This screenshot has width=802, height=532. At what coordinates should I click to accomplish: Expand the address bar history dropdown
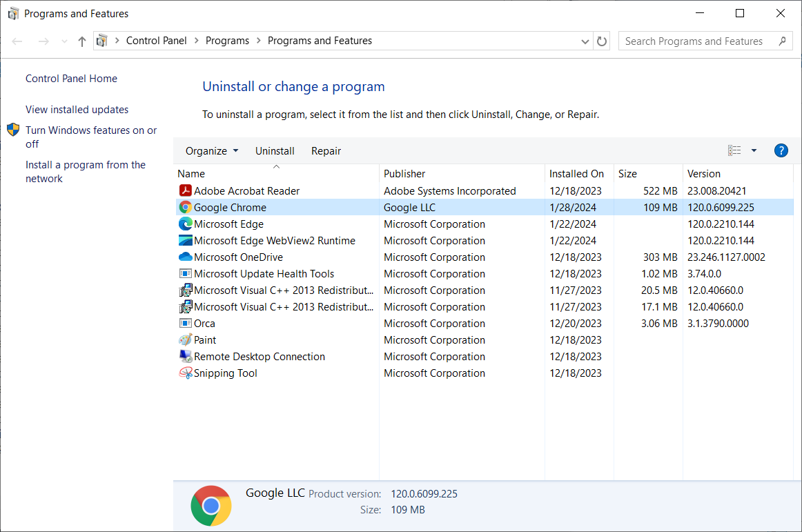(585, 41)
